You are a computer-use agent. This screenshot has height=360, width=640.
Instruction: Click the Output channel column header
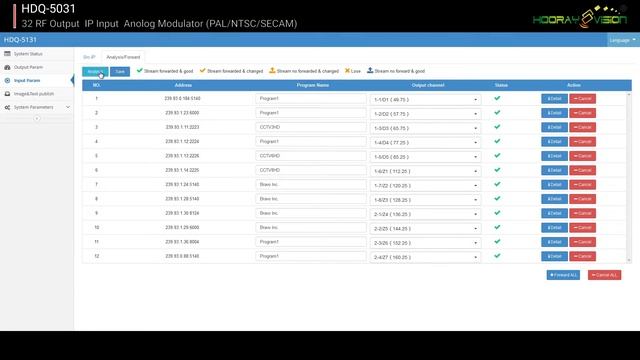pos(428,85)
